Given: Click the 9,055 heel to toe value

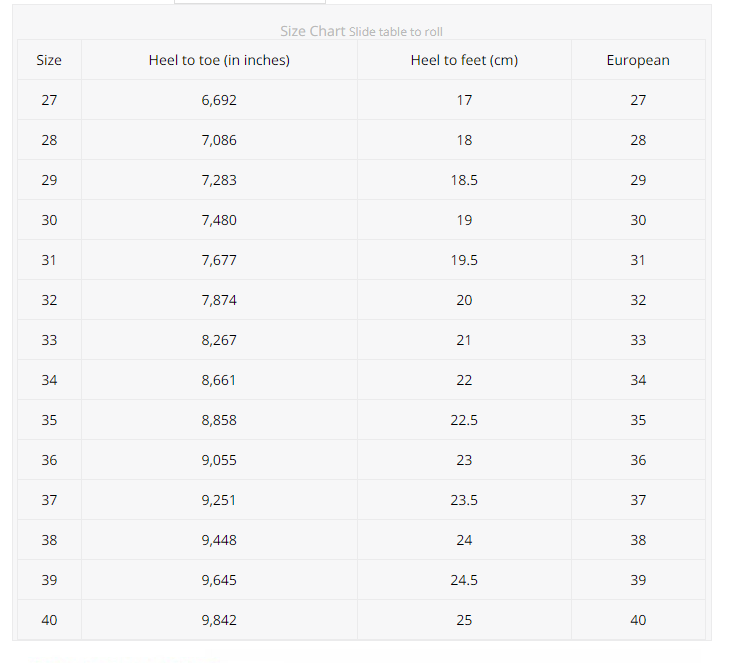Looking at the screenshot, I should (219, 460).
